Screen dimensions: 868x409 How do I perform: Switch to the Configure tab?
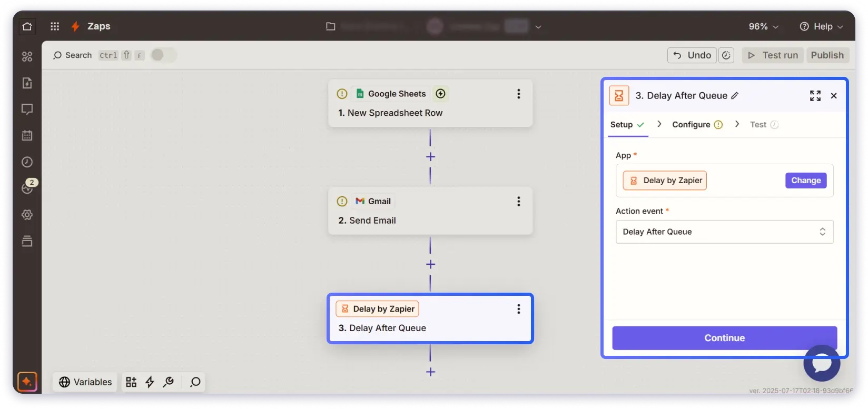point(697,125)
